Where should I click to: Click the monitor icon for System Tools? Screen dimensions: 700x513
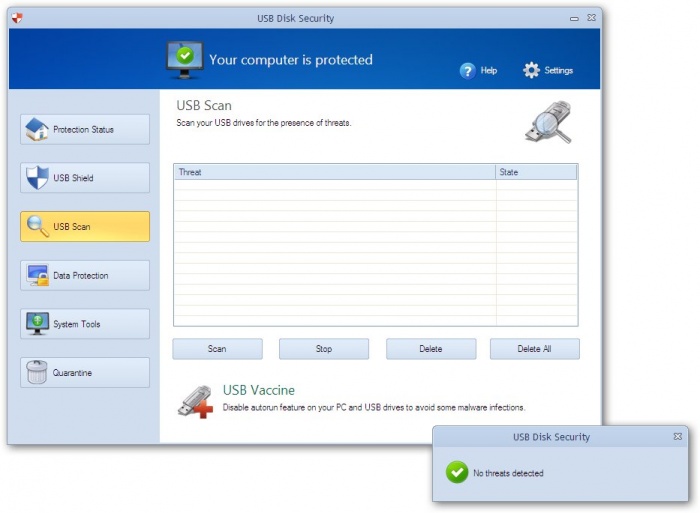[37, 324]
